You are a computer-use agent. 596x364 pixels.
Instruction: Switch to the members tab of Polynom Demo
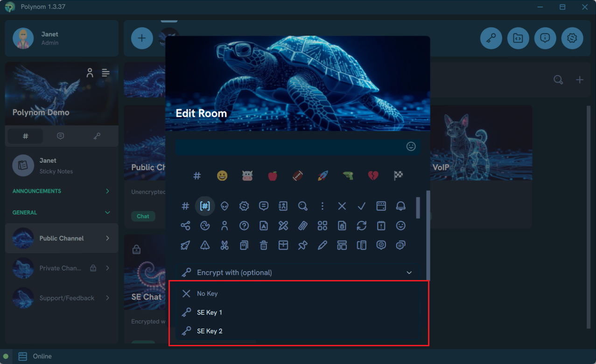(90, 73)
